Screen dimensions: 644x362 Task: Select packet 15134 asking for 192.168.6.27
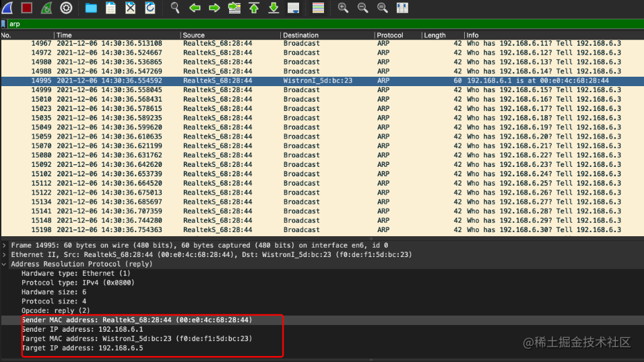tap(322, 202)
